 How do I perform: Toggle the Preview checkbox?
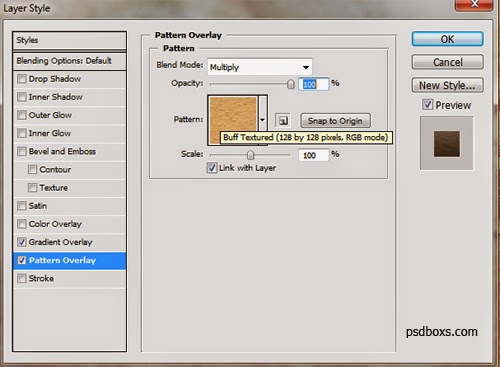427,105
